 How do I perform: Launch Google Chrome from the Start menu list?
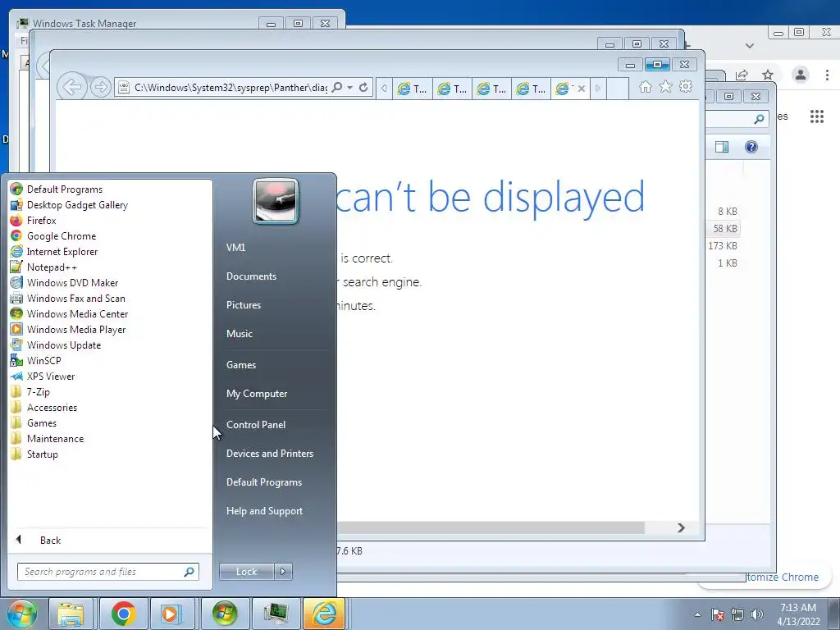[61, 235]
